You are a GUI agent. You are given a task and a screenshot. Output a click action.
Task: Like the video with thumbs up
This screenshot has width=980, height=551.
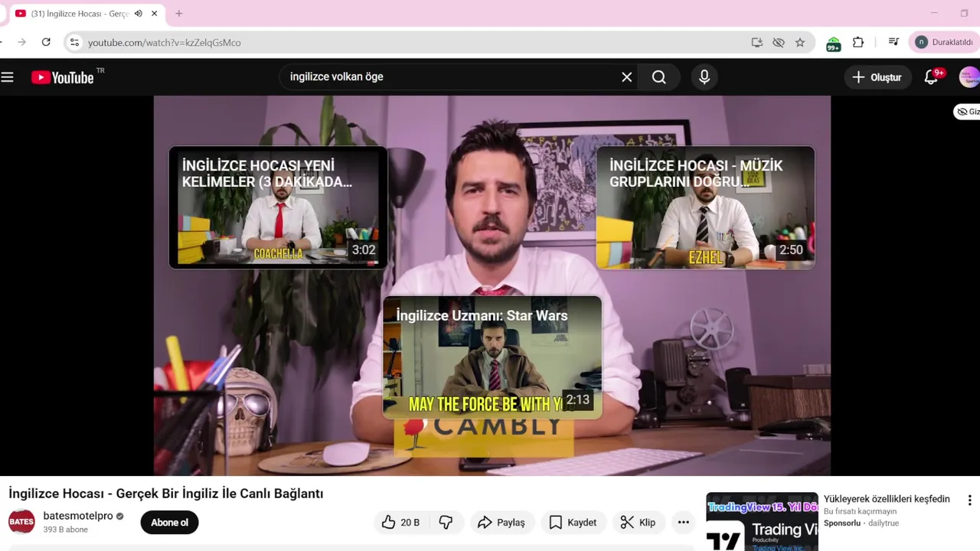400,522
